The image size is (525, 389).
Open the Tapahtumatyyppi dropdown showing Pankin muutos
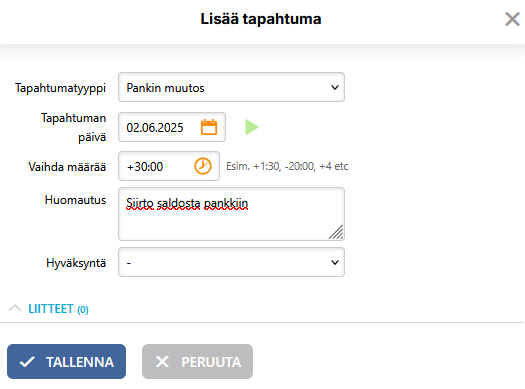(231, 87)
